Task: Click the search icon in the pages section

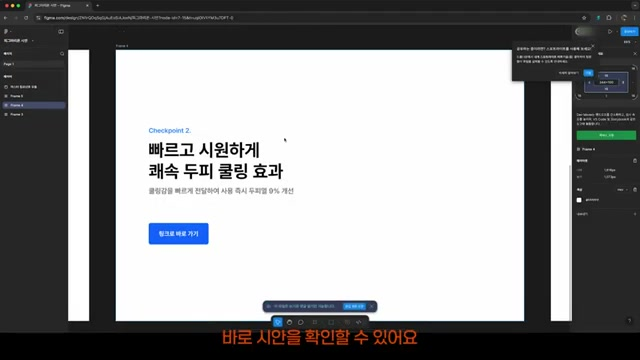Action: click(62, 53)
